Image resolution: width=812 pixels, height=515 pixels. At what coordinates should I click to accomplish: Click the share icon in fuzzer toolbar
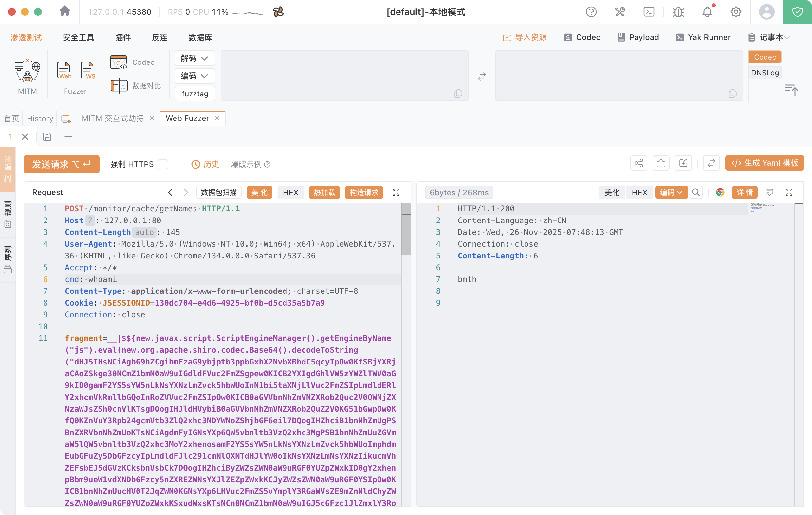pos(638,164)
